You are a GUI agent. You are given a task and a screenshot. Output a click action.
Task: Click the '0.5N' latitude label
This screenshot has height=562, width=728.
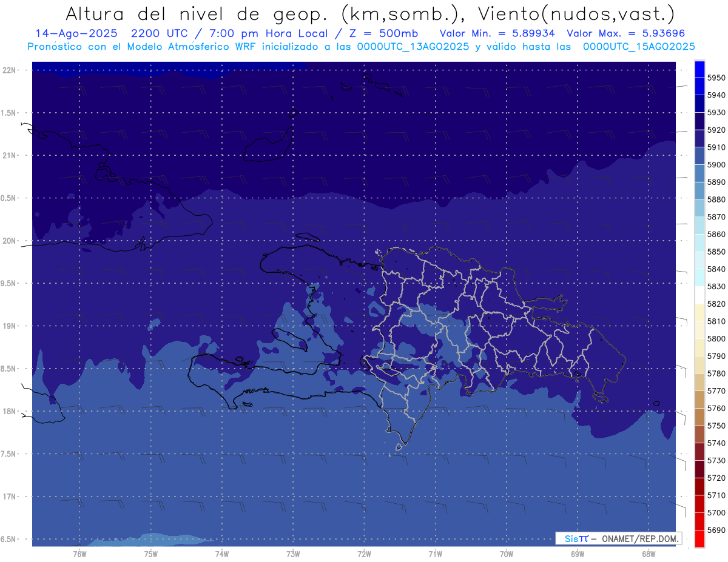point(9,198)
